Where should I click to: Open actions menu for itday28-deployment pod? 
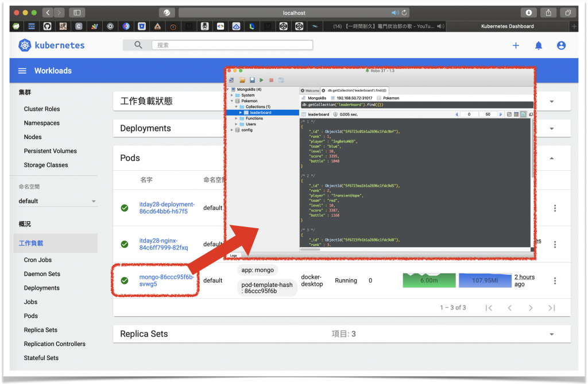555,208
